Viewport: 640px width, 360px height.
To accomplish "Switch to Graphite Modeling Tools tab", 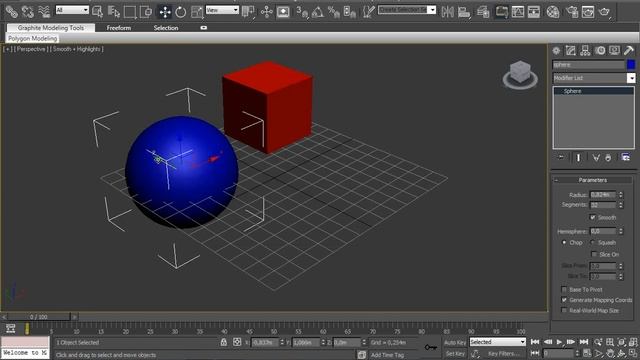I will [51, 28].
